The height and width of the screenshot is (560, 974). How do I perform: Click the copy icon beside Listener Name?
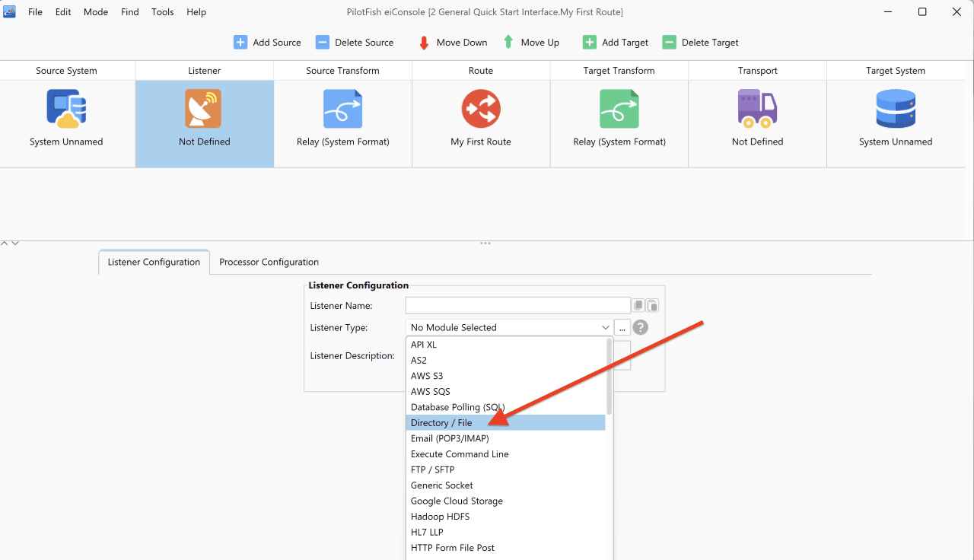[639, 306]
